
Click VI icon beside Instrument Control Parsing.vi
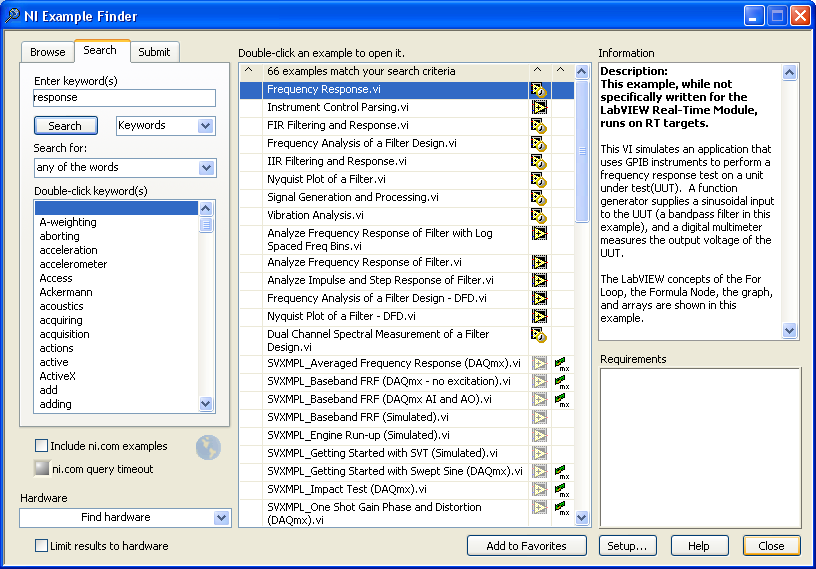(x=539, y=108)
